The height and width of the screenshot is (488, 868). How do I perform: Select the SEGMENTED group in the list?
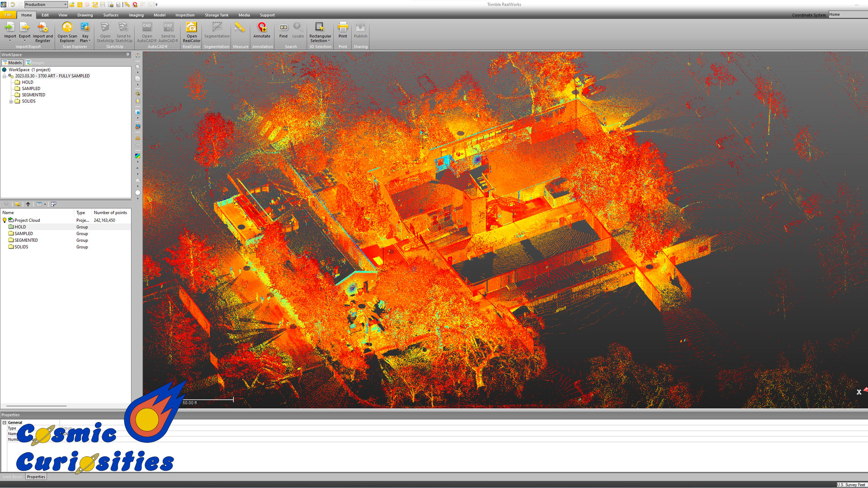[x=26, y=240]
